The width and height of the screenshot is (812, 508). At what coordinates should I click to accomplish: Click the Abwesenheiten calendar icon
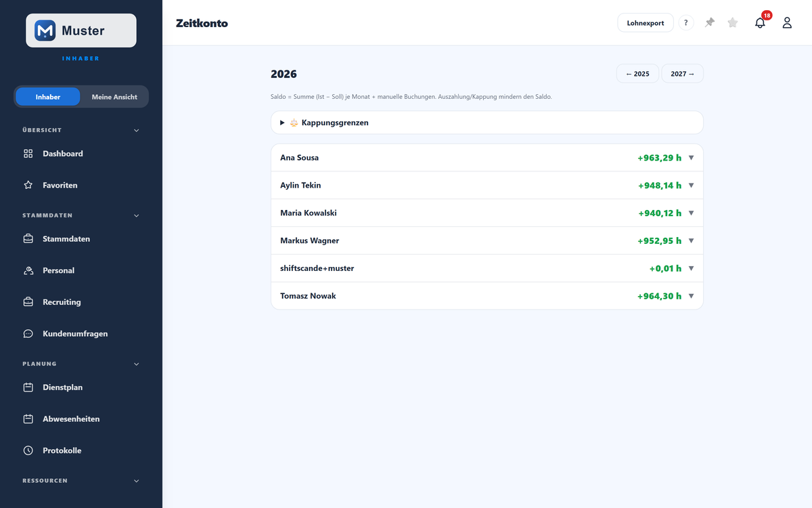[x=28, y=419]
